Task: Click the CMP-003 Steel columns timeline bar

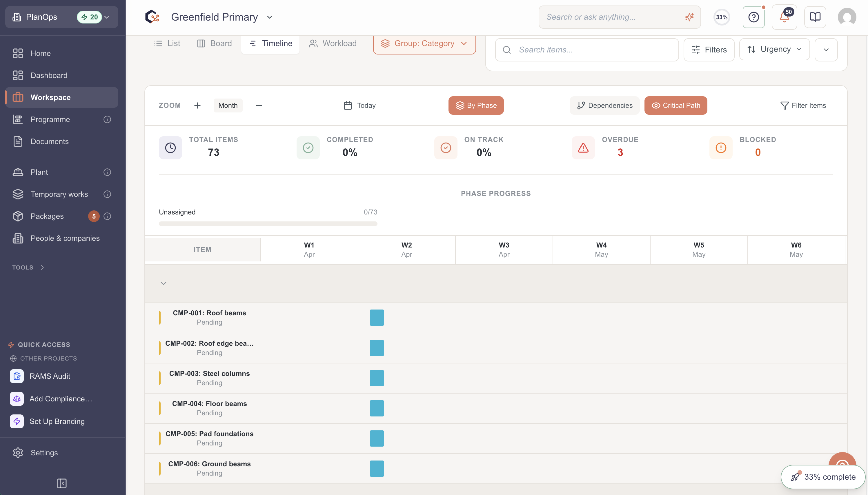Action: click(x=377, y=378)
